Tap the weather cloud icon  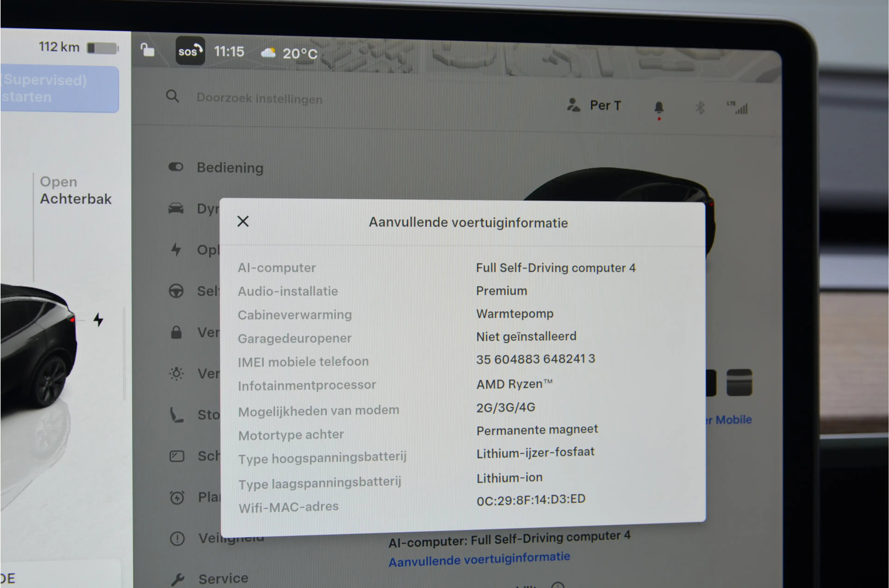click(x=268, y=53)
